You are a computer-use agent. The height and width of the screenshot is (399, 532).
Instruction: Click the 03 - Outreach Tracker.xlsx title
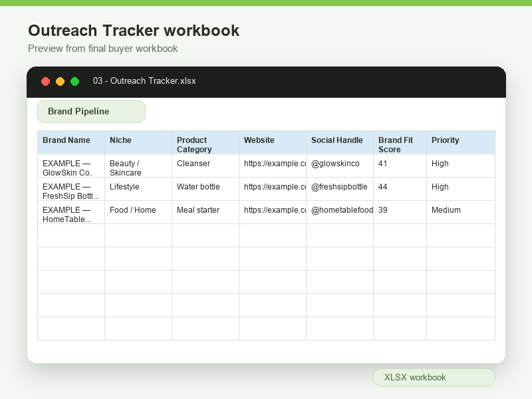tap(144, 80)
